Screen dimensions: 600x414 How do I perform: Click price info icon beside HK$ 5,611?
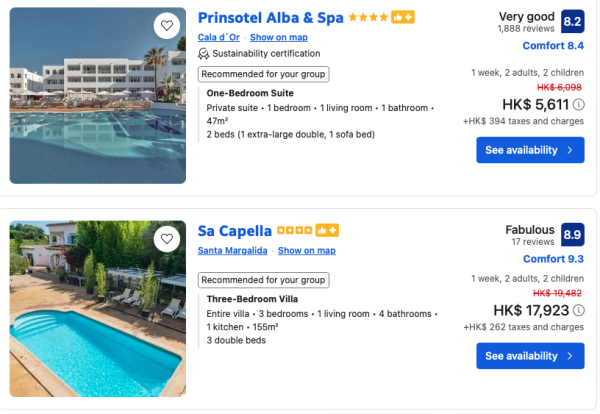click(x=579, y=103)
